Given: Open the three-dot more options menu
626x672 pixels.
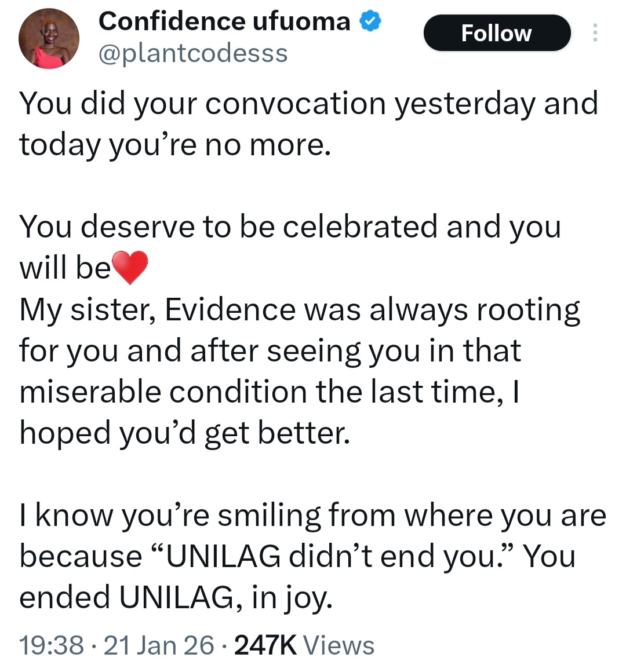Looking at the screenshot, I should (x=595, y=33).
